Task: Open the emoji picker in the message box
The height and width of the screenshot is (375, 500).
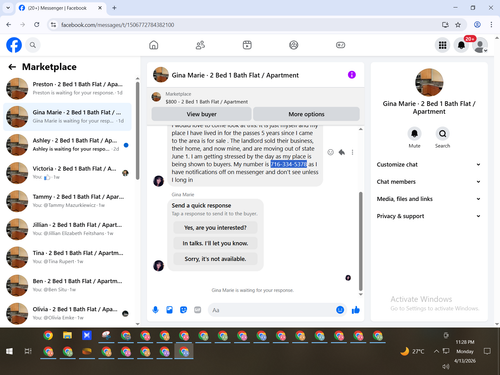Action: (340, 310)
